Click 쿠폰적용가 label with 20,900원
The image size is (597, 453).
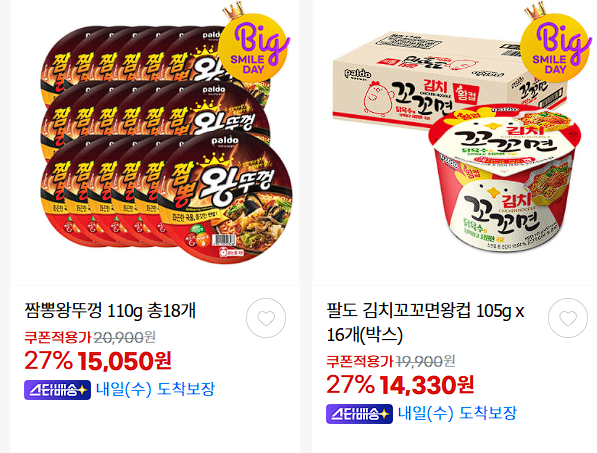[x=89, y=337]
